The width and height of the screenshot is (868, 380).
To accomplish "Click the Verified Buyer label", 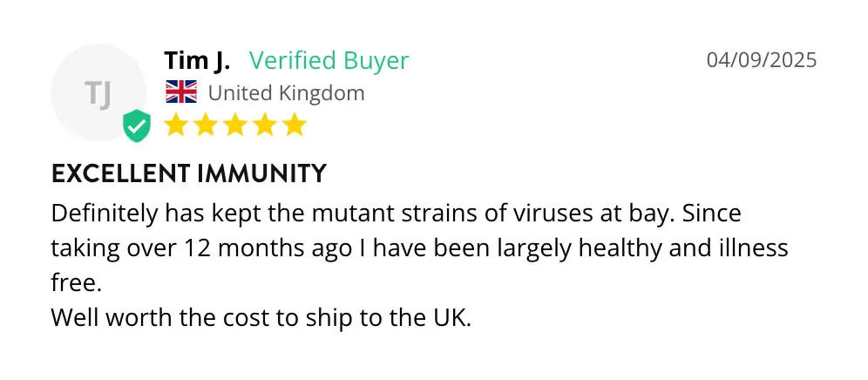I will pyautogui.click(x=329, y=61).
